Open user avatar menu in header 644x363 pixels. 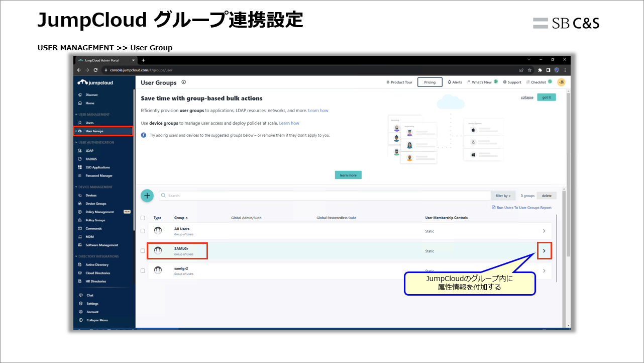pyautogui.click(x=562, y=82)
